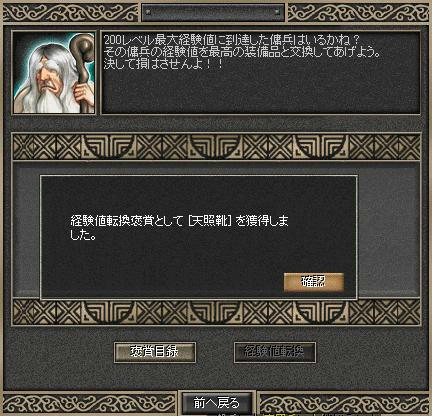Click the lower geometric pattern band
Image resolution: width=432 pixels, height=416 pixels.
pyautogui.click(x=217, y=312)
